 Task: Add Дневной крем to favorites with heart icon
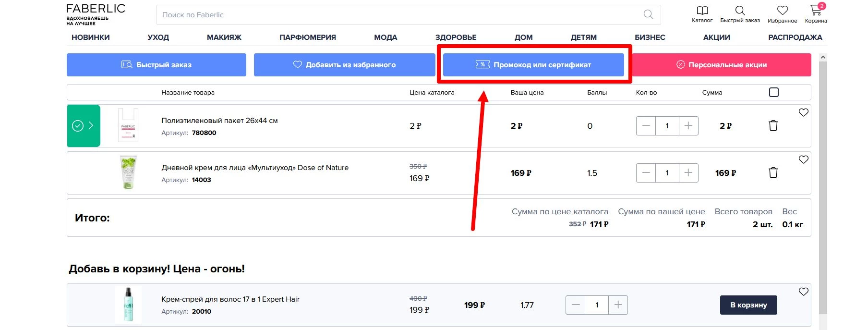click(x=803, y=159)
